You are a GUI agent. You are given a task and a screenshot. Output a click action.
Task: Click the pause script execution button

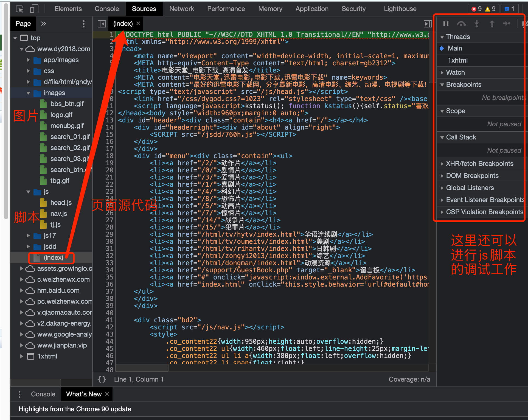click(x=446, y=24)
